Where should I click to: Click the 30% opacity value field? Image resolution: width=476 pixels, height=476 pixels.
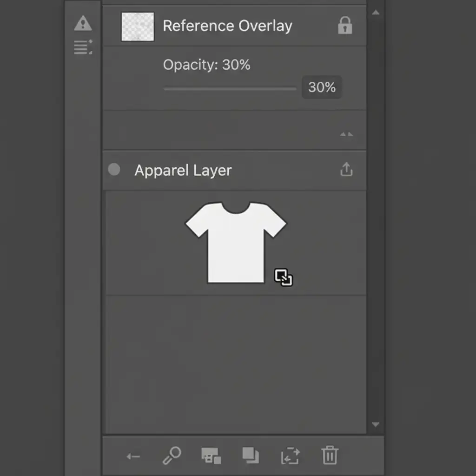(x=322, y=87)
